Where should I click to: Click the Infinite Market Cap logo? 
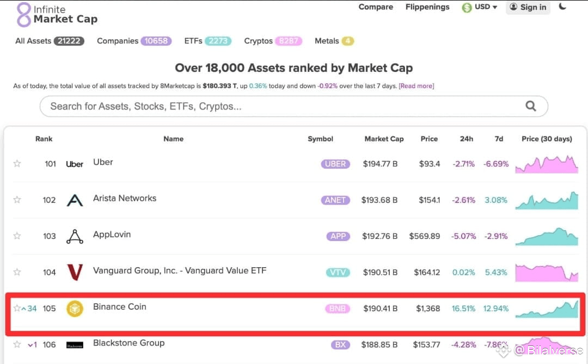[57, 14]
